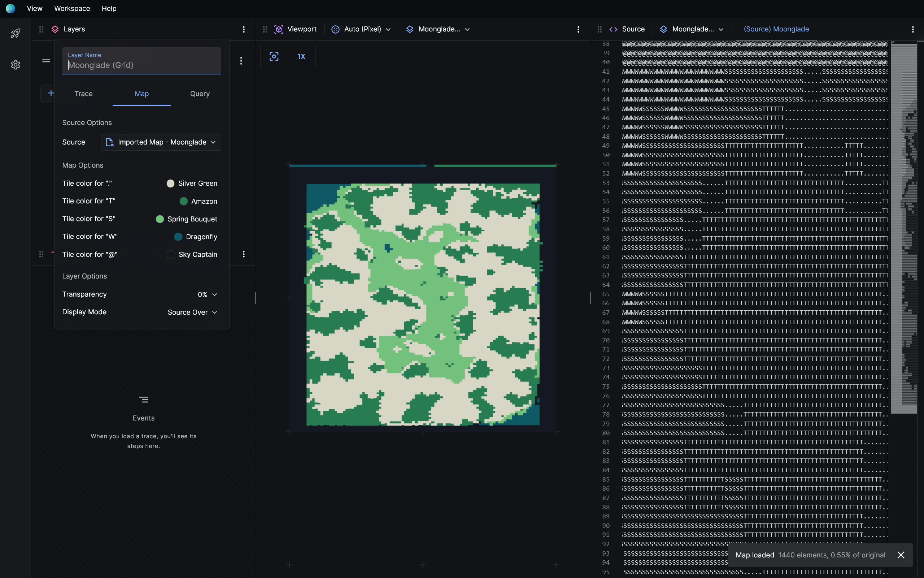Open settings with the gear icon in the sidebar
Screen dimensions: 924x578
(16, 65)
